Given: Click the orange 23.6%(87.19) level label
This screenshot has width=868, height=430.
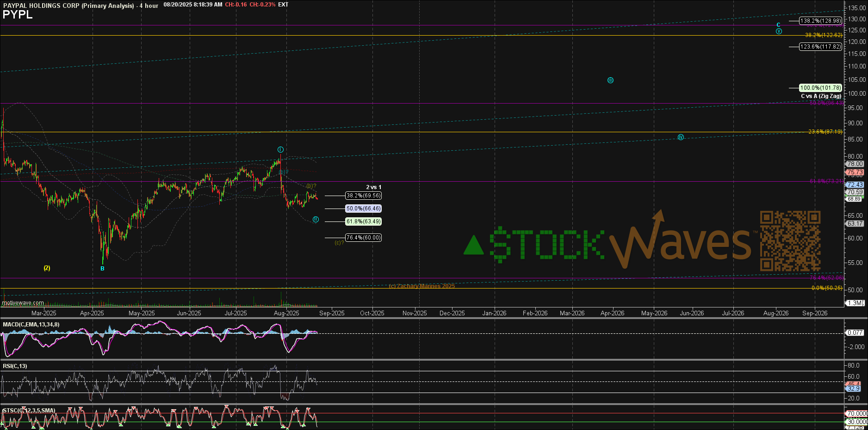Looking at the screenshot, I should [825, 132].
